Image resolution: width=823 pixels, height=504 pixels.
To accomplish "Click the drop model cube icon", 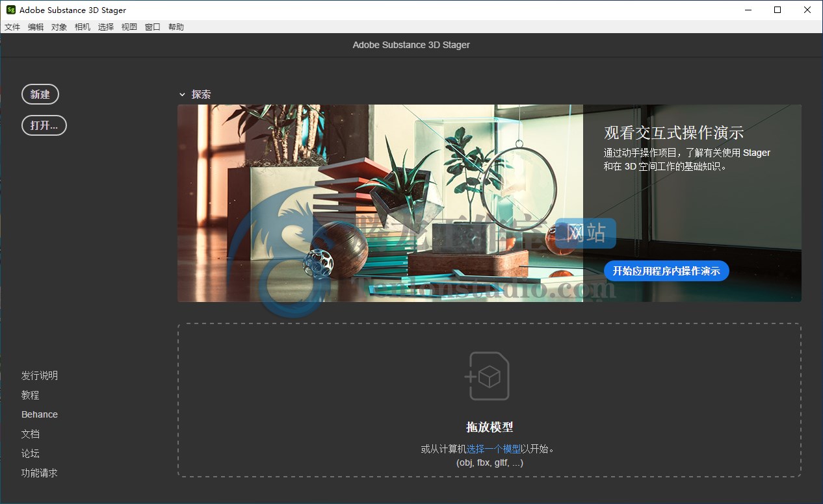I will pos(486,376).
